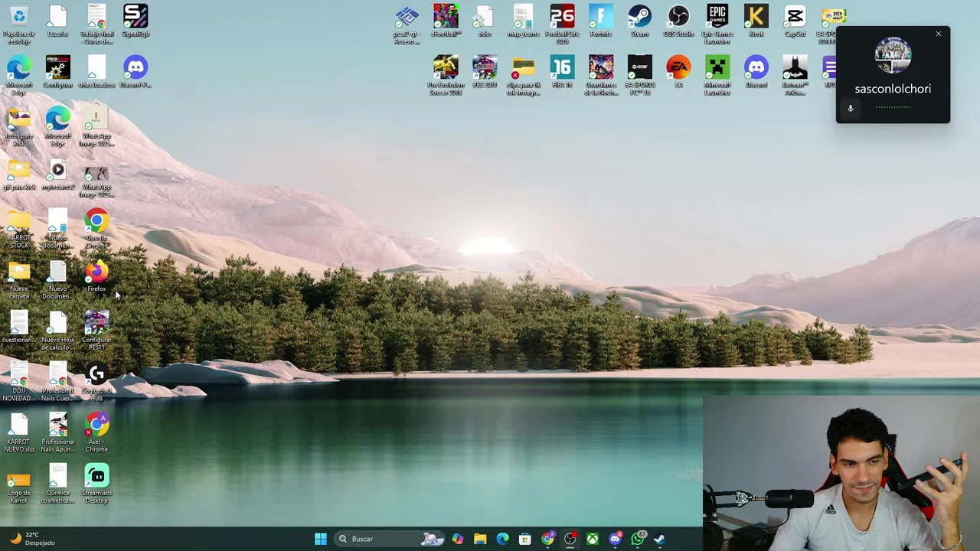
Task: Open the clips para tik tok folder
Action: click(x=523, y=75)
